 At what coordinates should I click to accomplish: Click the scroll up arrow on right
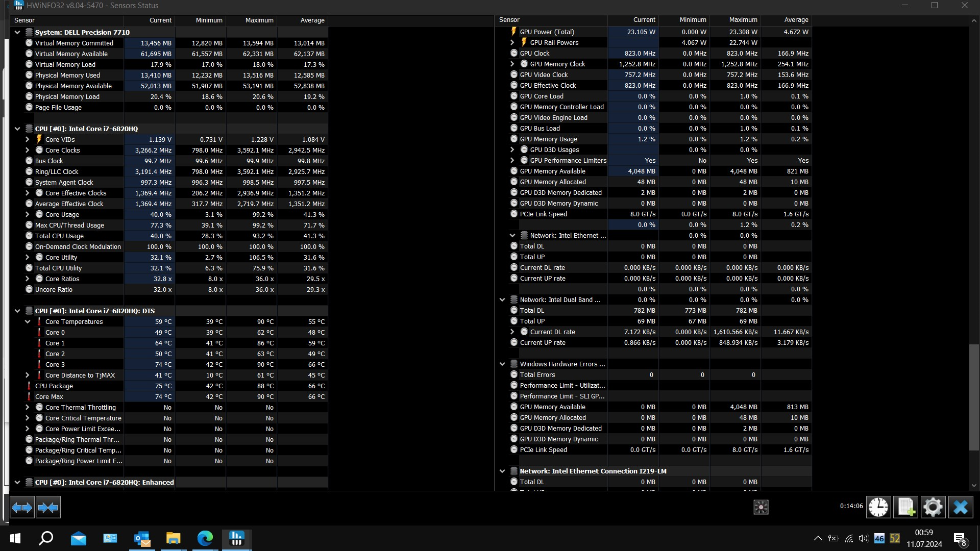tap(974, 21)
